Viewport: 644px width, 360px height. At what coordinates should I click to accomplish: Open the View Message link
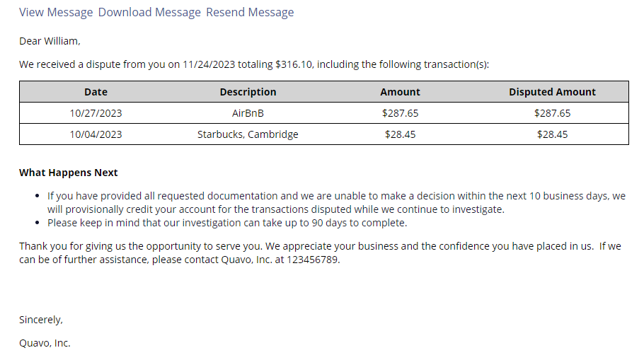56,12
